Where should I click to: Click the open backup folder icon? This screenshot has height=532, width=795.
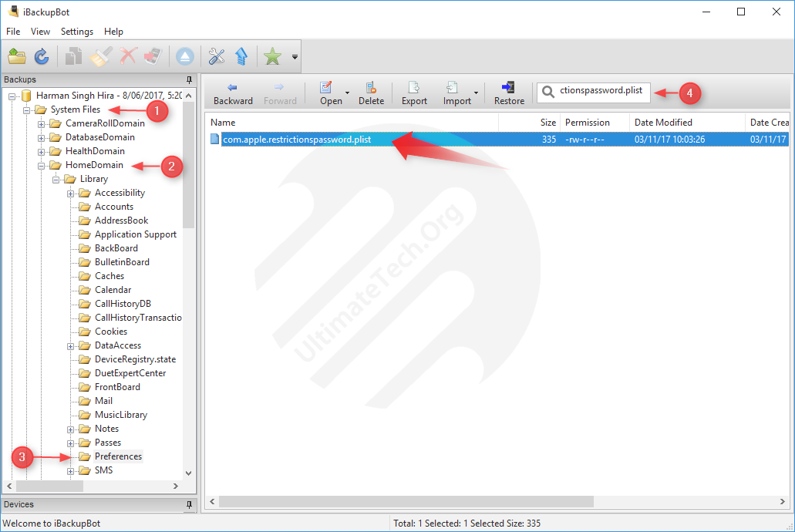(x=17, y=56)
